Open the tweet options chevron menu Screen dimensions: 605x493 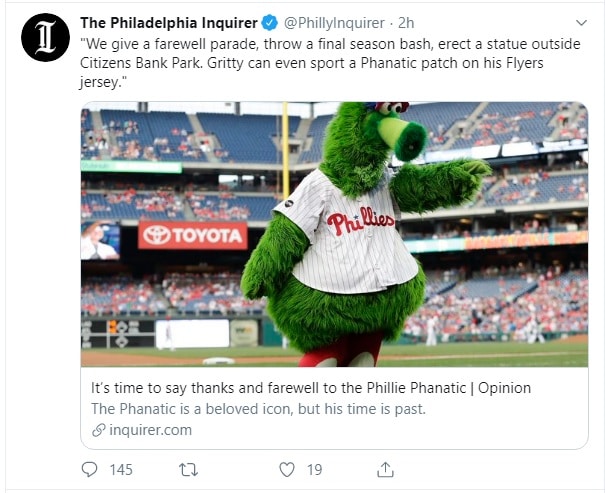pos(581,22)
